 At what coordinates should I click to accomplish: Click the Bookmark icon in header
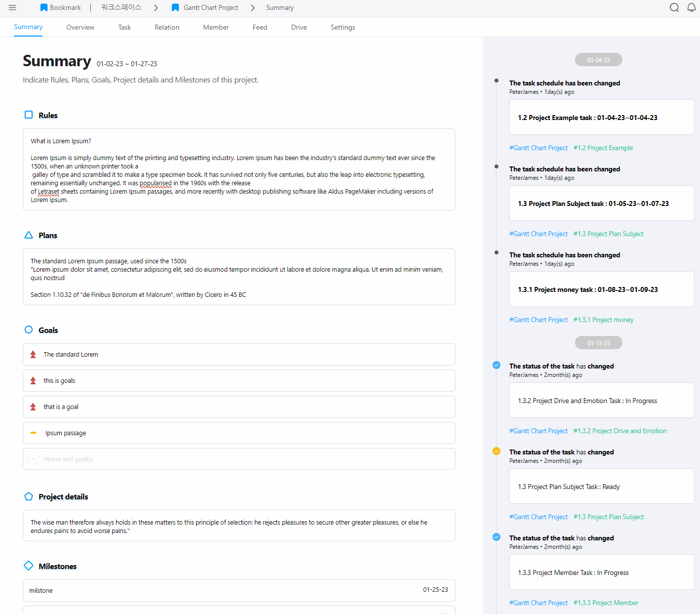tap(44, 7)
